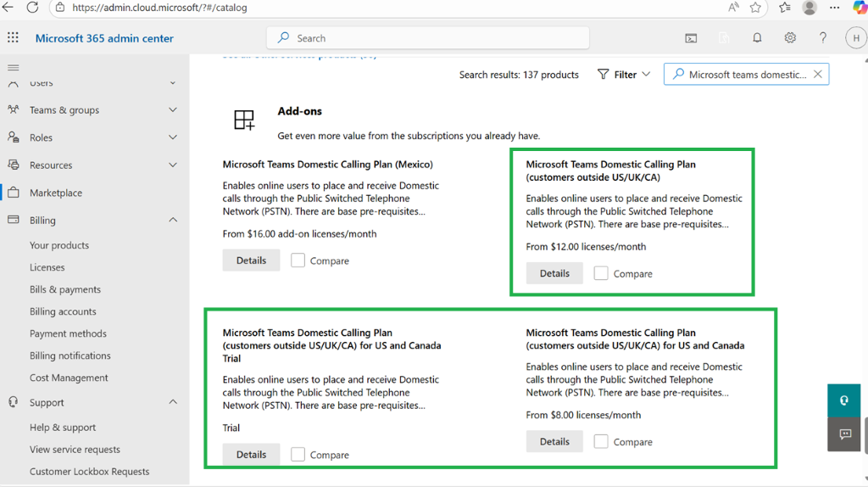868x487 pixels.
Task: Expand the Resources chevron
Action: (x=173, y=165)
